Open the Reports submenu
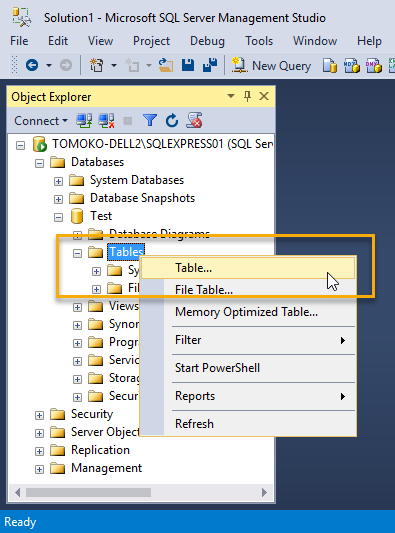The width and height of the screenshot is (395, 533). 248,396
